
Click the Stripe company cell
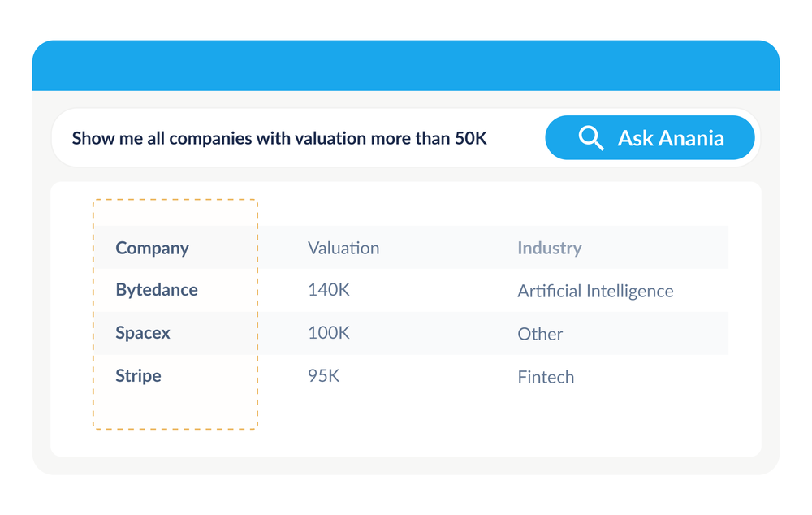point(138,376)
